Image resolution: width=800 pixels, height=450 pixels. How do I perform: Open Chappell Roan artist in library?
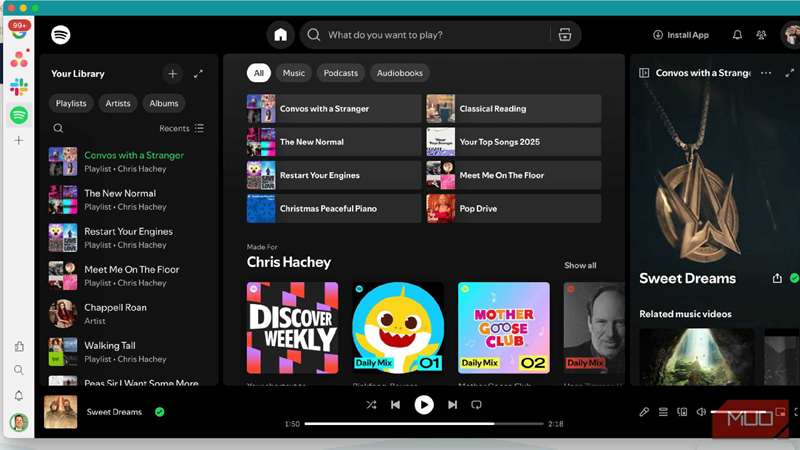tap(130, 314)
